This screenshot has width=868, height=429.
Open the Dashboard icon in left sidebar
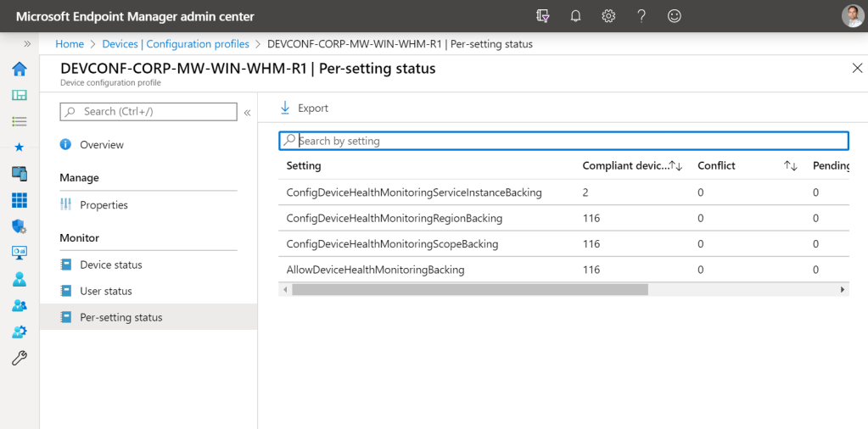pos(19,96)
